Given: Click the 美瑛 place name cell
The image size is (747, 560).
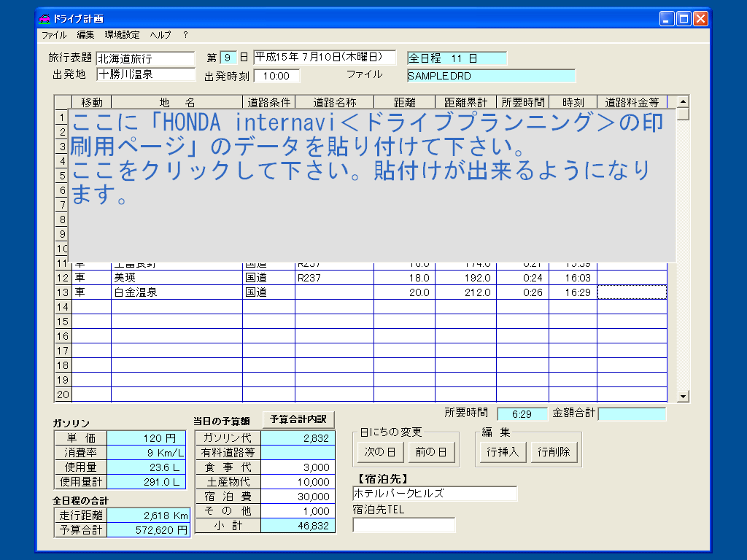Looking at the screenshot, I should [177, 278].
